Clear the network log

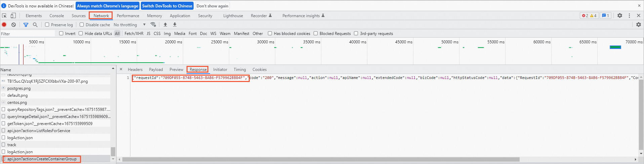click(13, 25)
